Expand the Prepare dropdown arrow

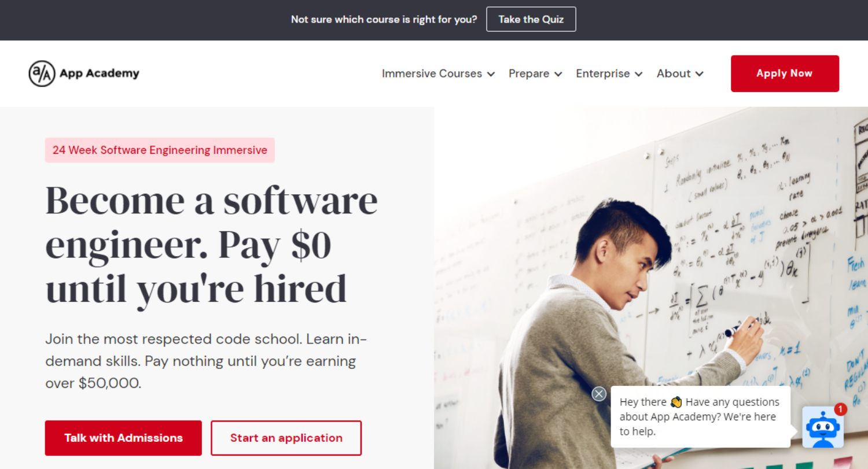pyautogui.click(x=558, y=74)
